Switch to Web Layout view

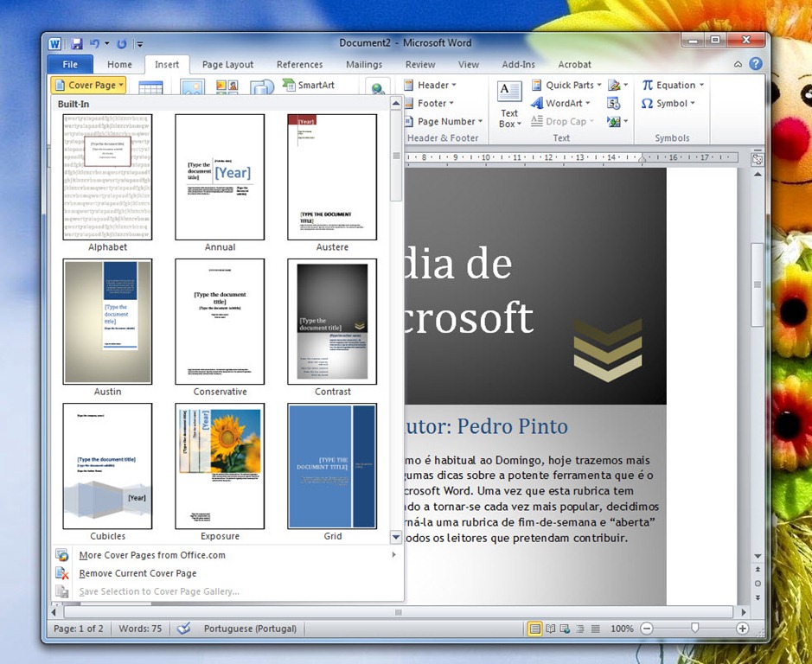pos(565,629)
